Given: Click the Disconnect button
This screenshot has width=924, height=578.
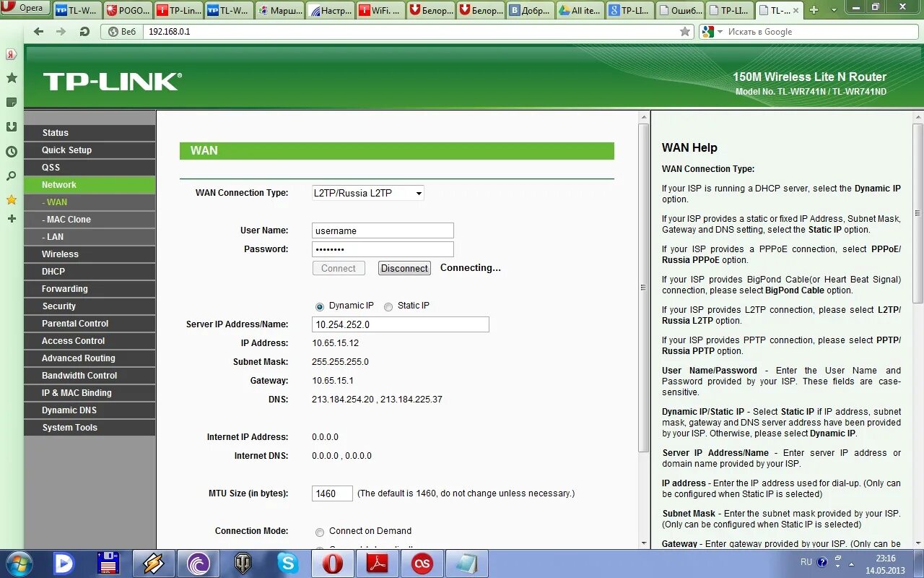Looking at the screenshot, I should pos(404,268).
